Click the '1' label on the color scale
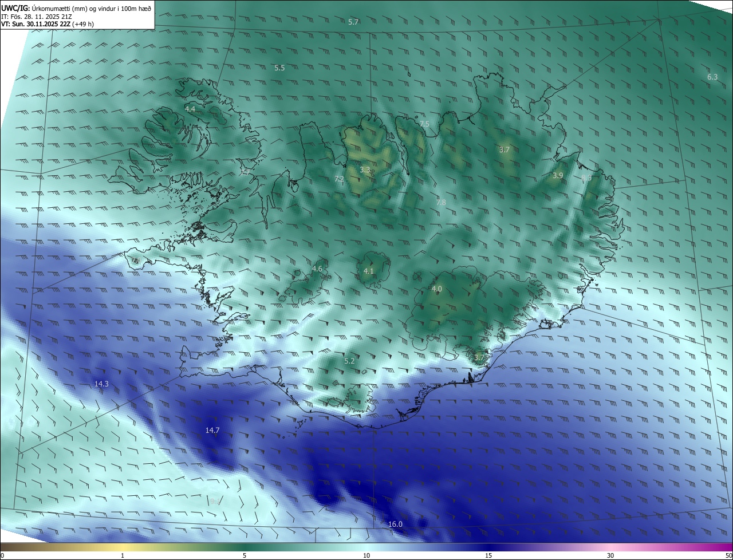 coord(123,555)
